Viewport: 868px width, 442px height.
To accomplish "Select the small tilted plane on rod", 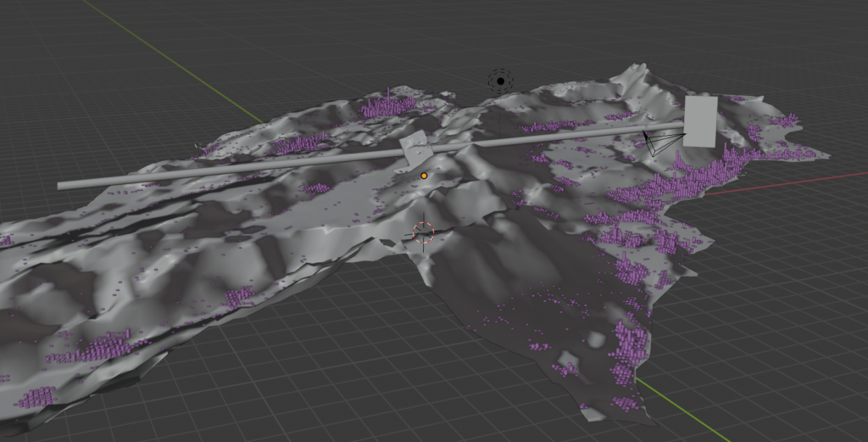I will click(415, 150).
